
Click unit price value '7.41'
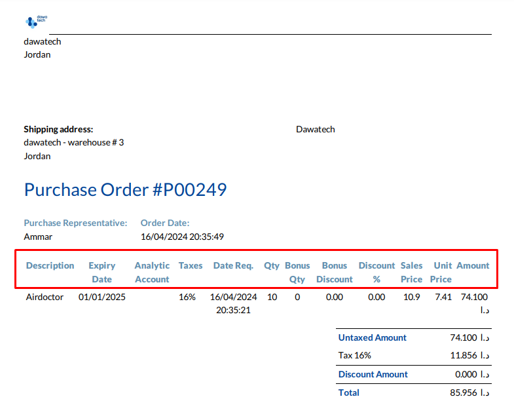[x=443, y=297]
